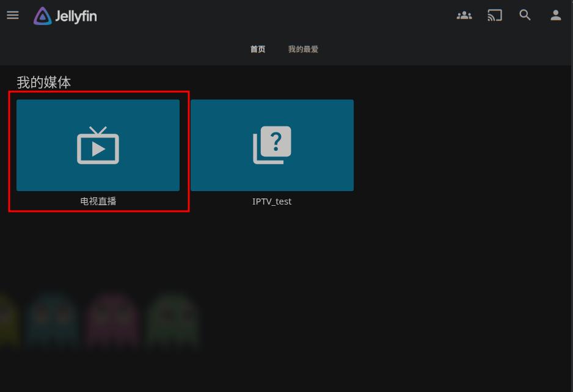Click the IPTV_test label text
573x392 pixels.
click(272, 201)
